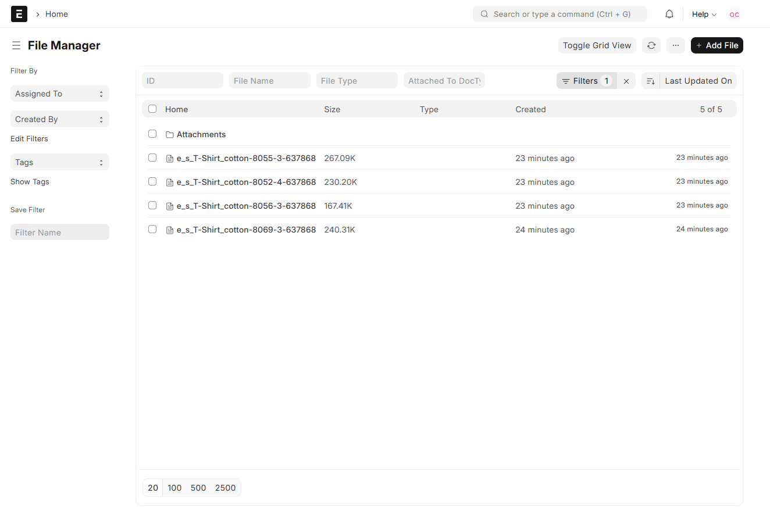Click the 240.31K size value

click(x=340, y=230)
